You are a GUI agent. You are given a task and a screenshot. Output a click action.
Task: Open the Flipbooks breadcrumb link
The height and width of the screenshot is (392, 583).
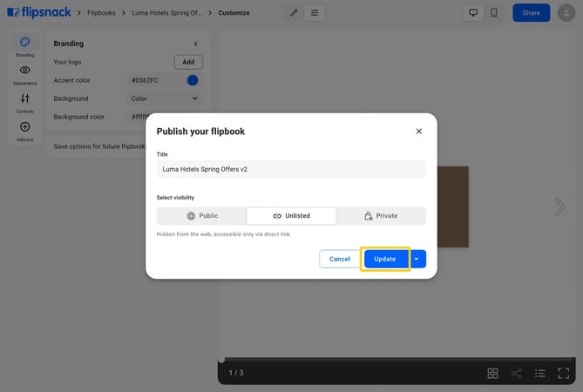click(101, 13)
